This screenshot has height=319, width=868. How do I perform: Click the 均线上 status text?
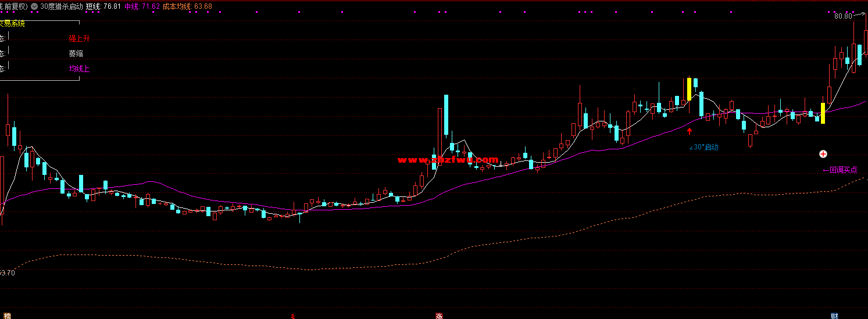click(79, 69)
